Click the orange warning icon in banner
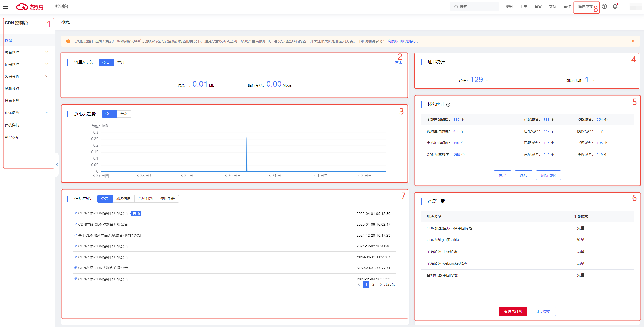644x327 pixels. [x=68, y=41]
